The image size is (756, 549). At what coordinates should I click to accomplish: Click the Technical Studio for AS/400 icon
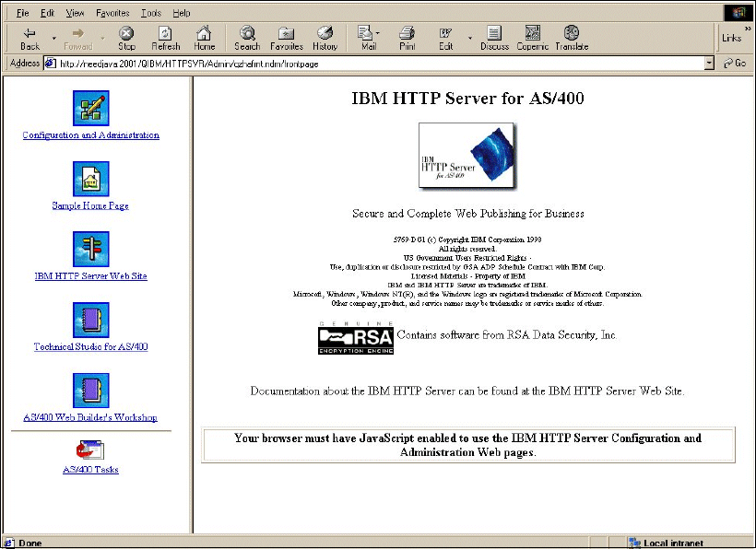90,320
